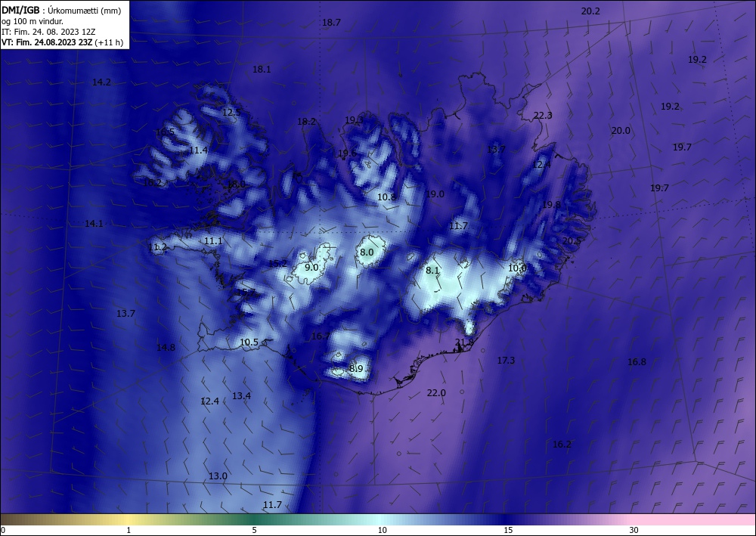Click the 12.5 value in the Westfjords
The width and height of the screenshot is (756, 536).
[x=231, y=113]
